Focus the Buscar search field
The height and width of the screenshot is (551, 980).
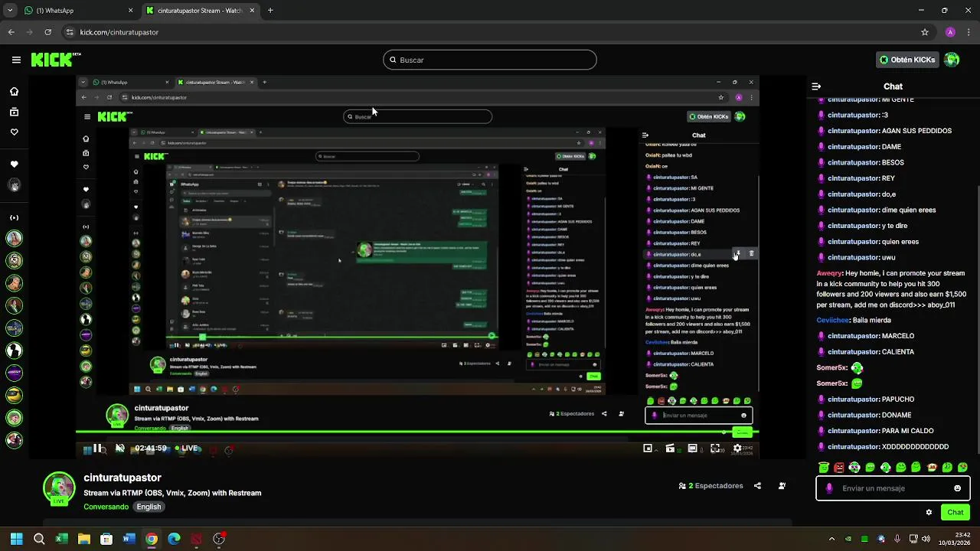(x=490, y=60)
